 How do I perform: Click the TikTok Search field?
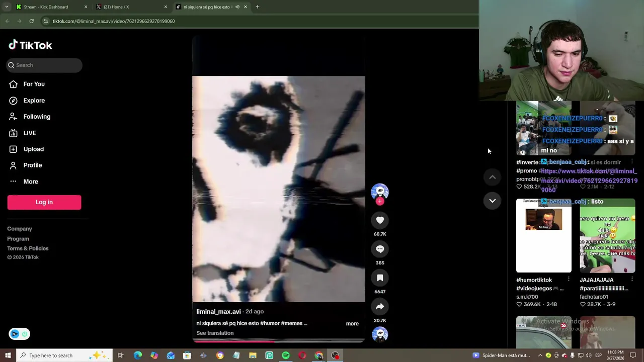click(x=44, y=65)
